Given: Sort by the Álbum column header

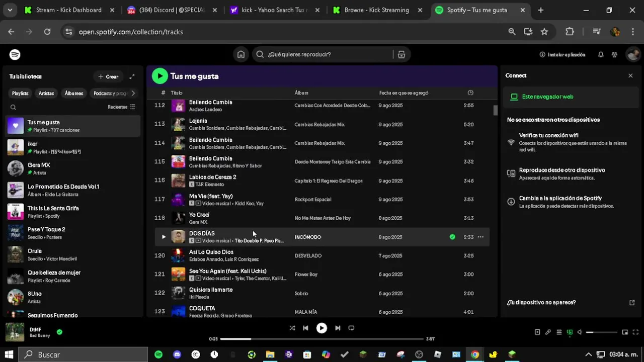Looking at the screenshot, I should (301, 93).
